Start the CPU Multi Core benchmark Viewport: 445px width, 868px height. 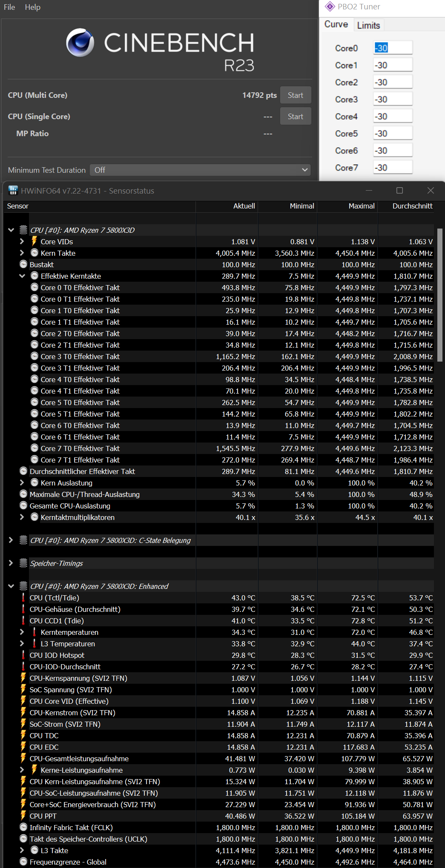pyautogui.click(x=296, y=95)
